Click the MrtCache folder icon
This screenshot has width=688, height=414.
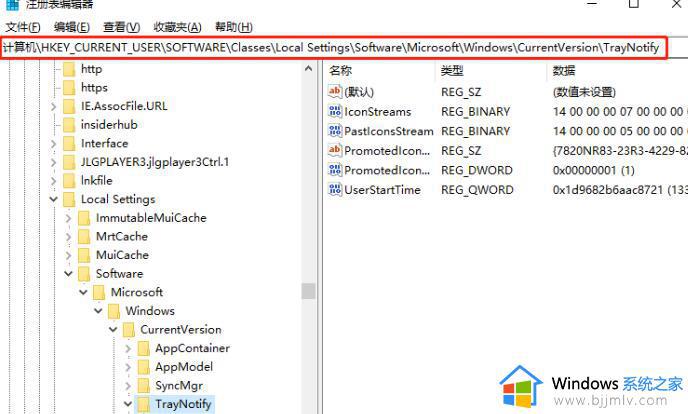tap(84, 237)
